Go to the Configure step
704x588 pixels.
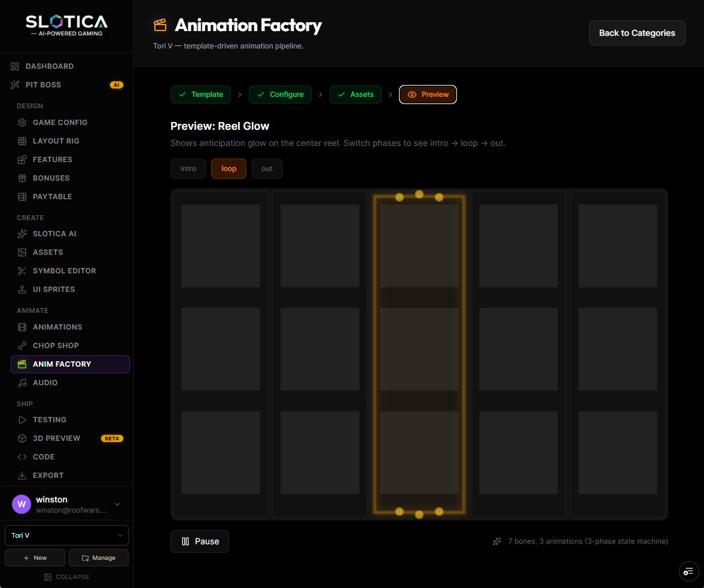point(280,95)
